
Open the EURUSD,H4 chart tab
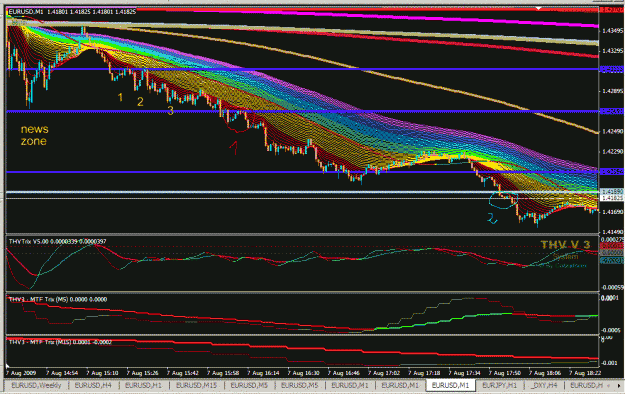[x=93, y=385]
